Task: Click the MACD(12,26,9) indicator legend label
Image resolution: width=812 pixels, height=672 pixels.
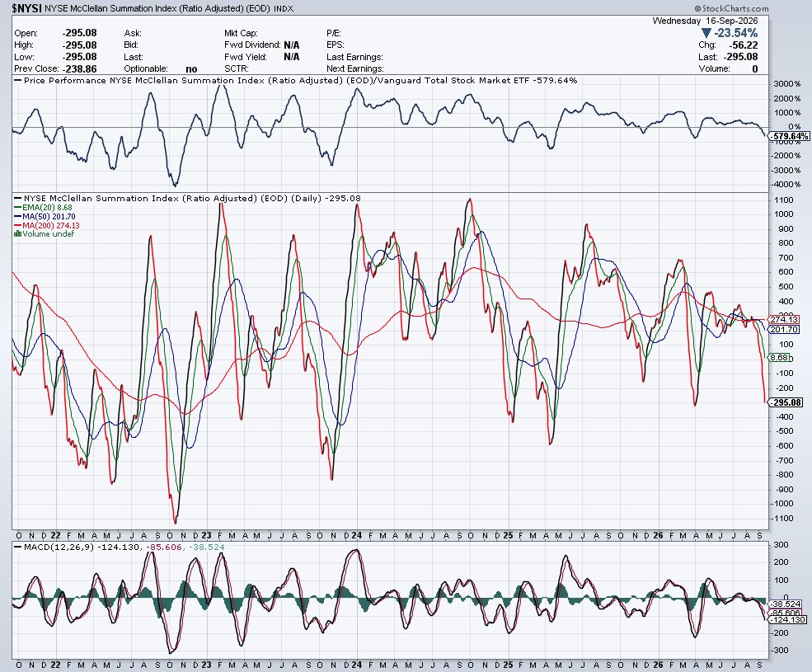Action: coord(54,547)
